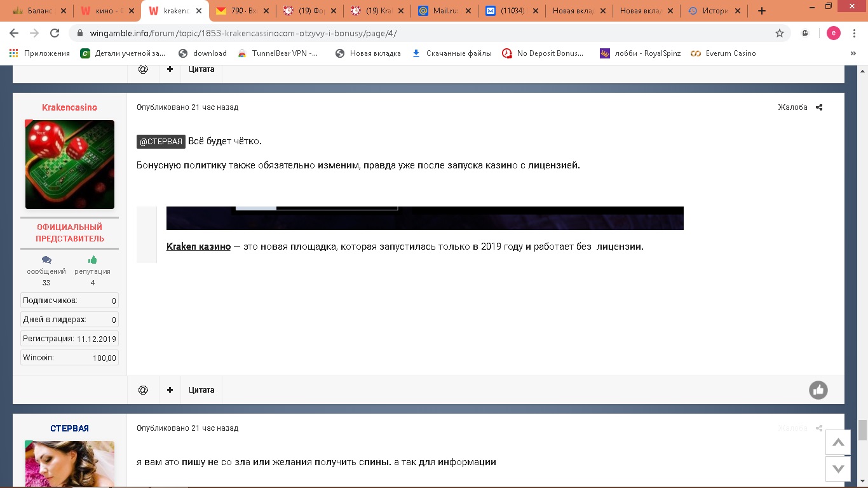
Task: Click Цитата above Krakencasino's post
Action: [201, 69]
